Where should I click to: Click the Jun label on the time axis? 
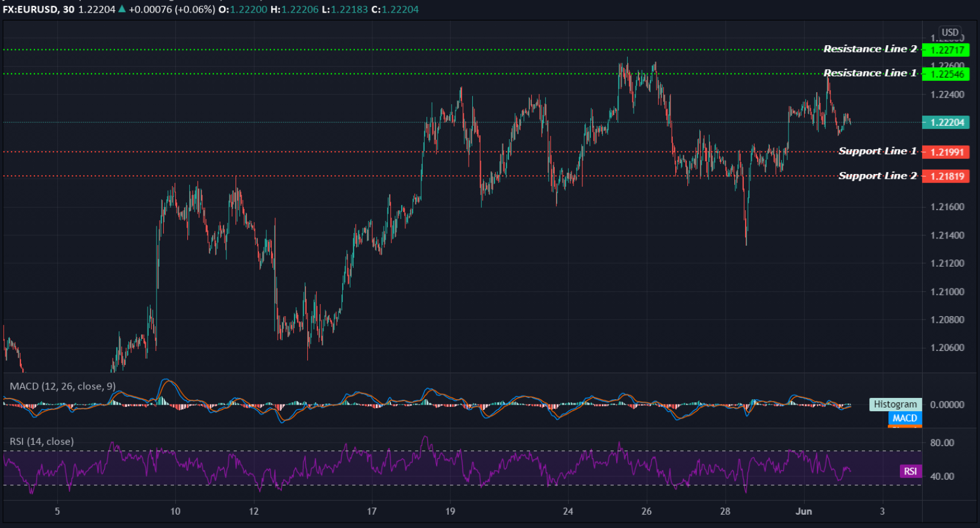click(804, 511)
